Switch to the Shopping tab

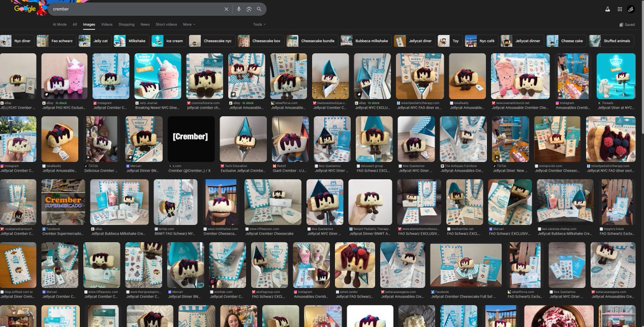tap(127, 25)
